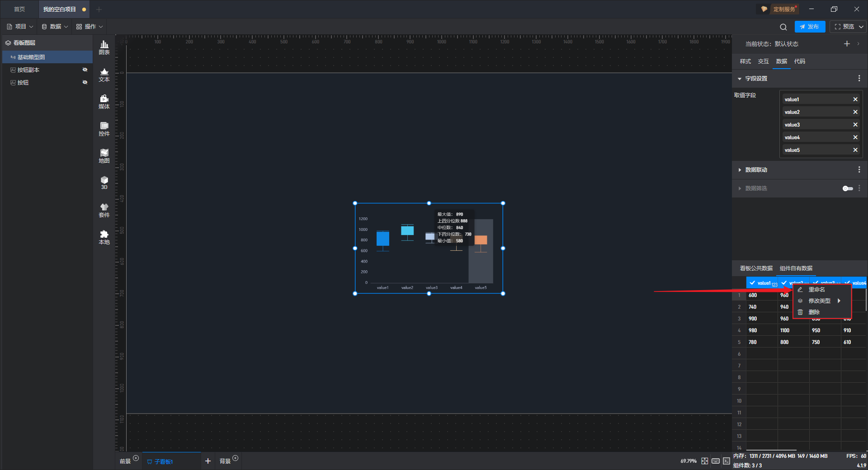Viewport: 868px width, 470px height.
Task: Open the 3D components panel
Action: coord(104,183)
